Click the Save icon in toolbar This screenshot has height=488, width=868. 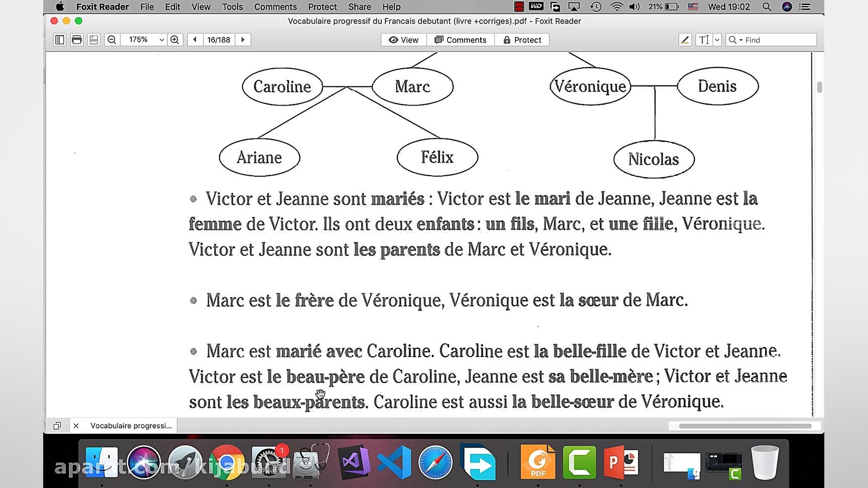click(x=94, y=40)
